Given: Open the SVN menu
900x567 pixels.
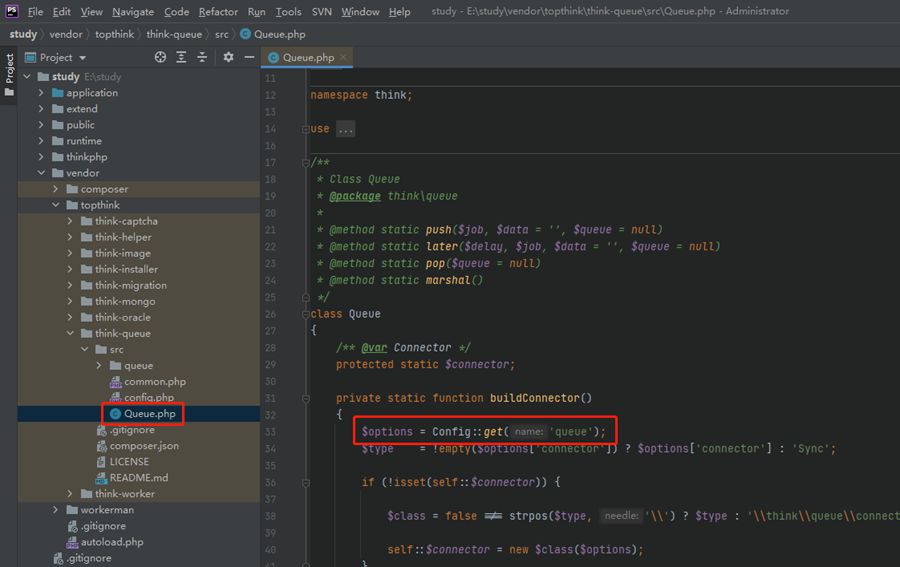Looking at the screenshot, I should coord(321,11).
